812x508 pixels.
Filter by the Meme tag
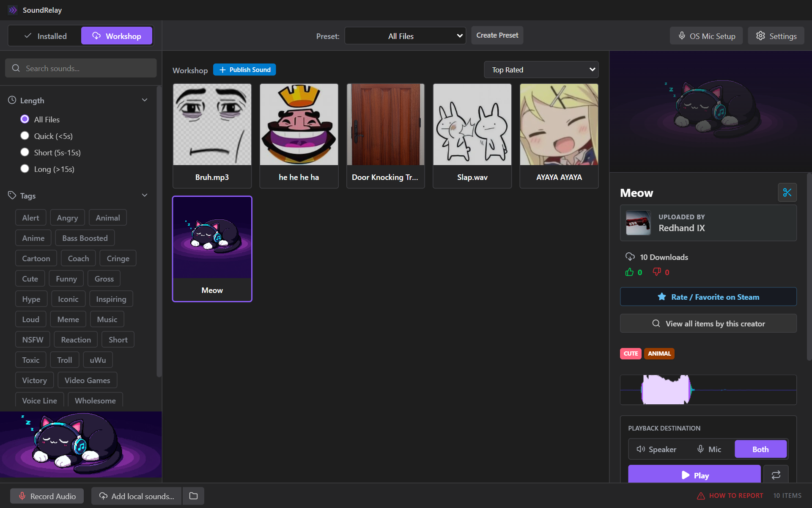tap(68, 319)
